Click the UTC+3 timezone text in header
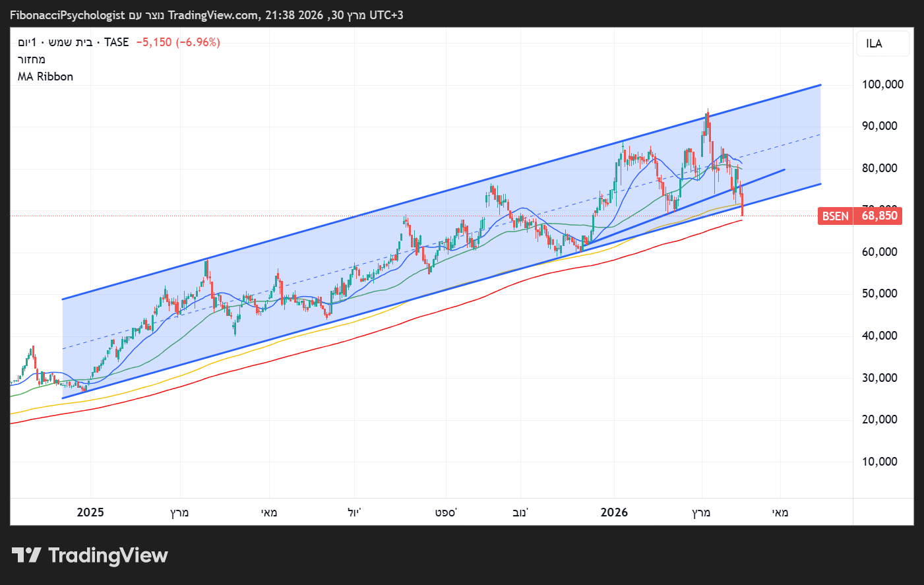 point(386,15)
